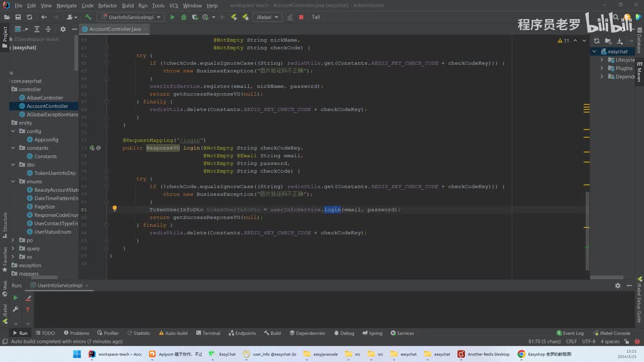Select TokenUserInfoDto in project tree
Image resolution: width=644 pixels, height=362 pixels.
click(x=55, y=173)
